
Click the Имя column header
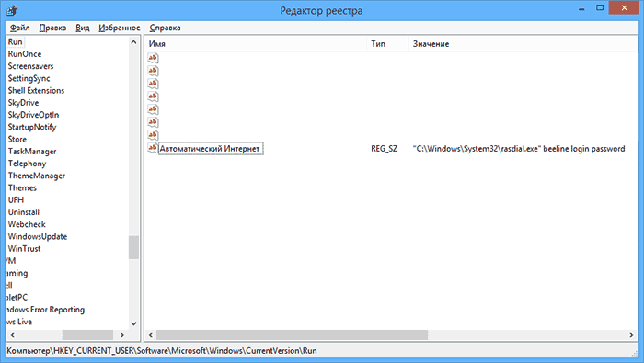pos(255,44)
